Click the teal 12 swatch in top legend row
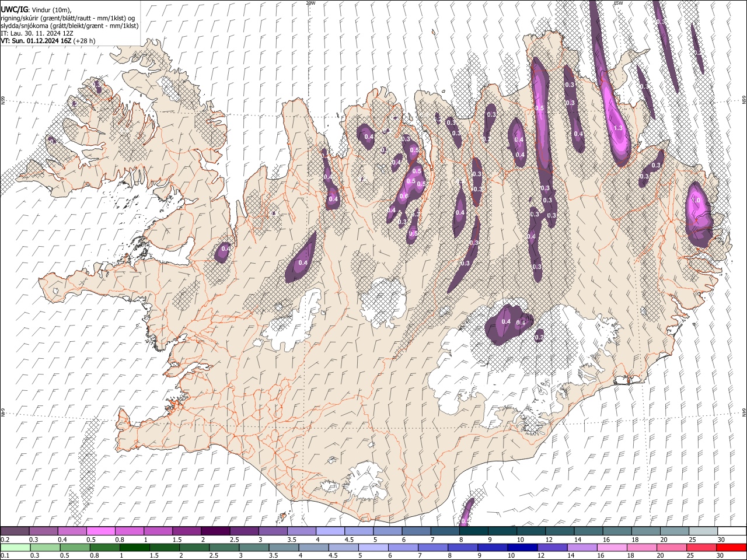The width and height of the screenshot is (747, 560). (x=560, y=531)
